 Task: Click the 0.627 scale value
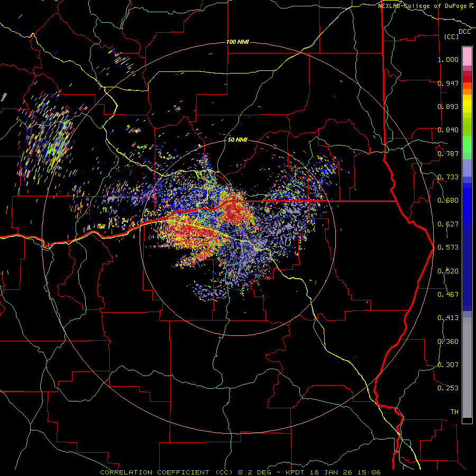[x=448, y=224]
